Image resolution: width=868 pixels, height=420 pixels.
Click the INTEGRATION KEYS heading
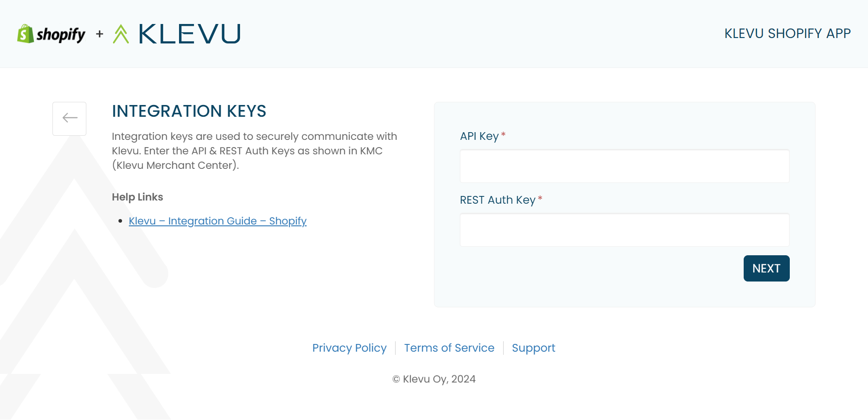(189, 111)
